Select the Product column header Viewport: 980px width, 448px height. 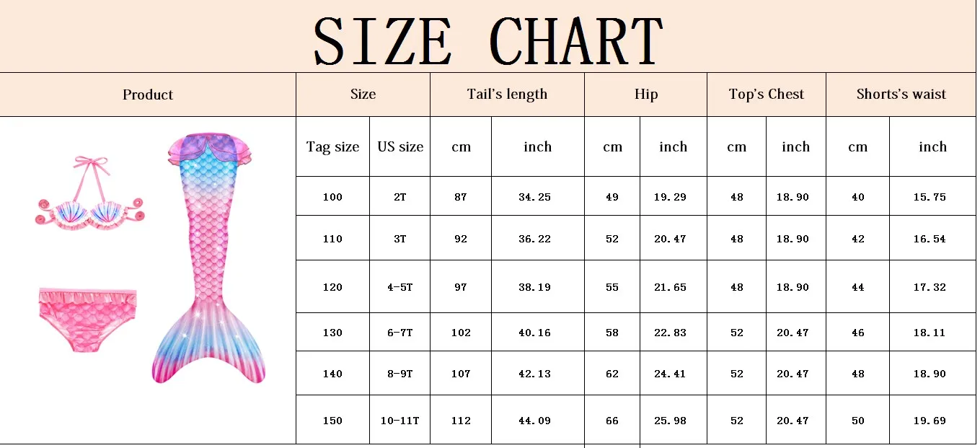point(148,95)
